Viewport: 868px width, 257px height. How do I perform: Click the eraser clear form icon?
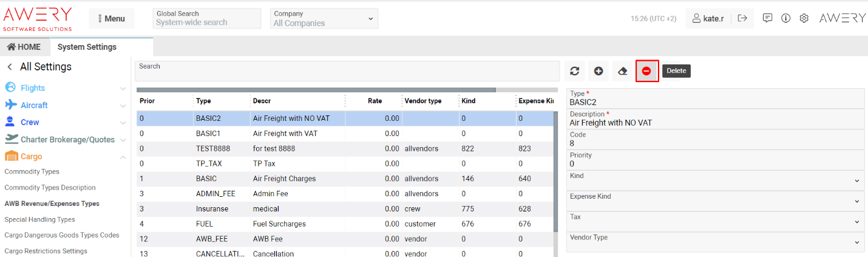(x=622, y=71)
